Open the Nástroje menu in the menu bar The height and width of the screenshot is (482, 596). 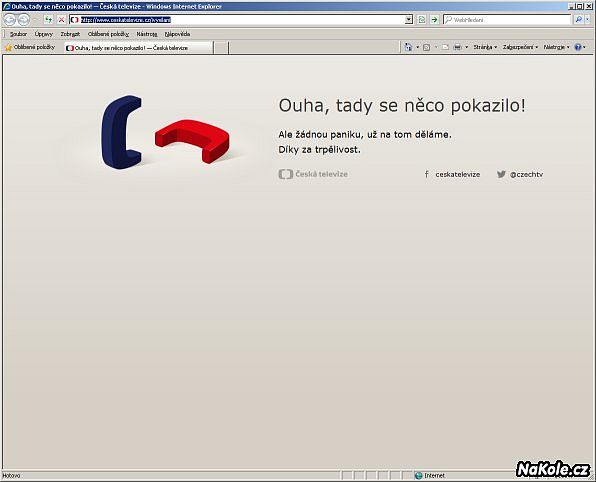point(147,34)
